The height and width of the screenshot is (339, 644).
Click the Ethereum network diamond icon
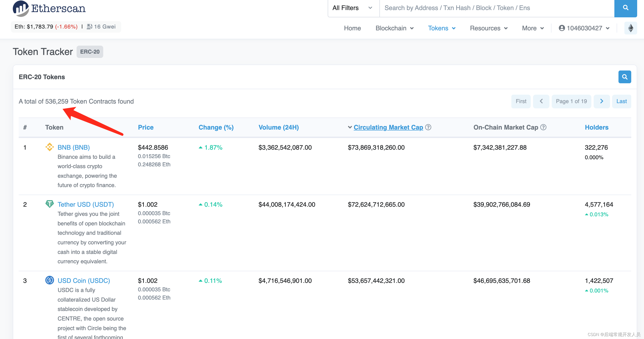(x=631, y=28)
